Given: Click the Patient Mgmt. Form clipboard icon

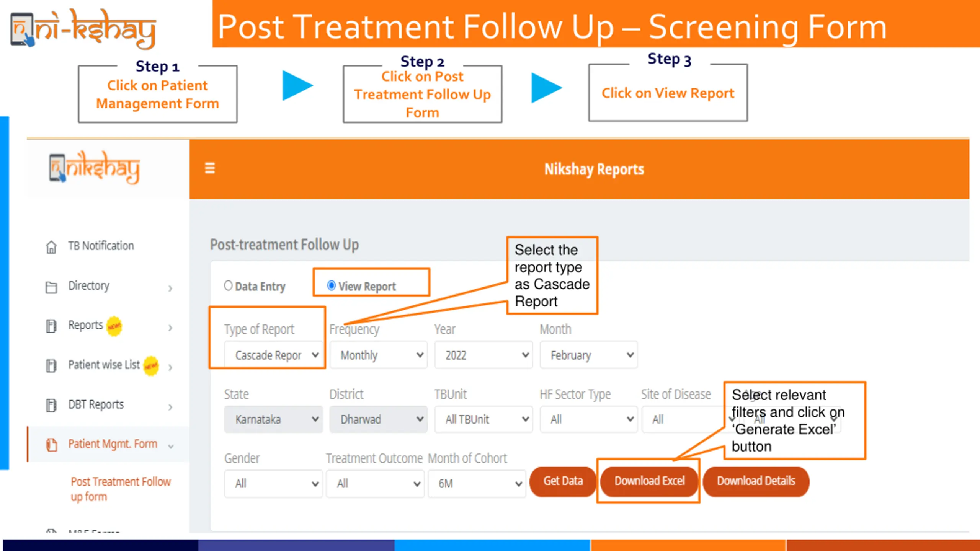Looking at the screenshot, I should click(51, 445).
